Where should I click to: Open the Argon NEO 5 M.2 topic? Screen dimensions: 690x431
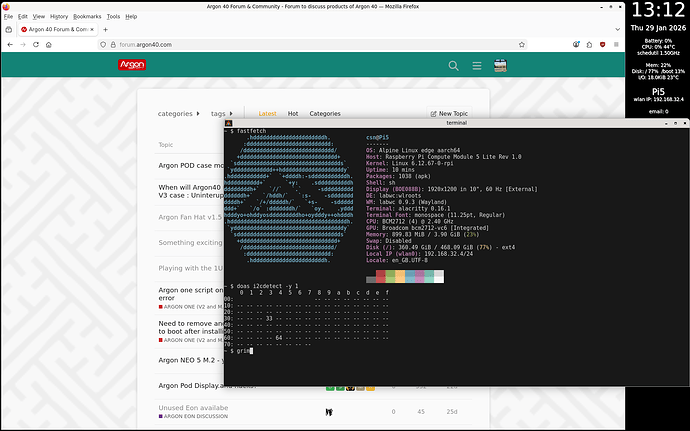[188, 359]
